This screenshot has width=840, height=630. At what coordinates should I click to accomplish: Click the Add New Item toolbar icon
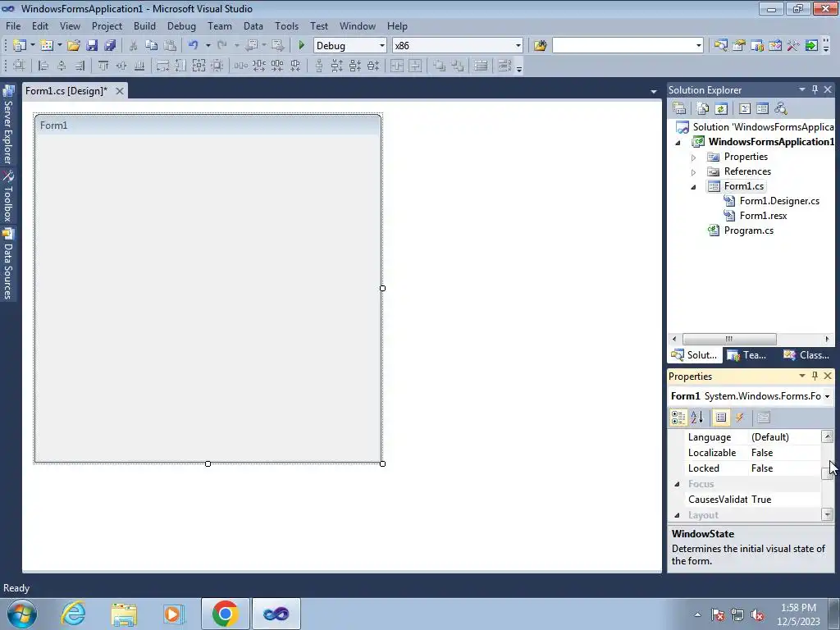(47, 46)
